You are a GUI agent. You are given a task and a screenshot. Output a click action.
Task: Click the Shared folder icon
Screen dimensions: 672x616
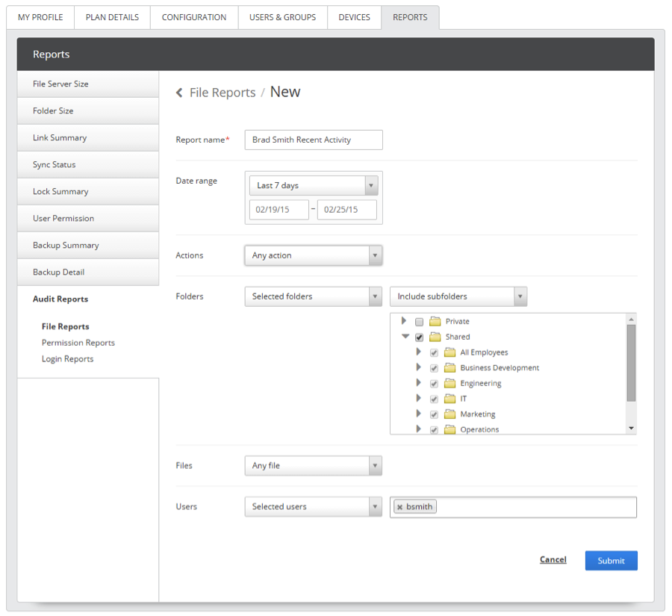[435, 337]
